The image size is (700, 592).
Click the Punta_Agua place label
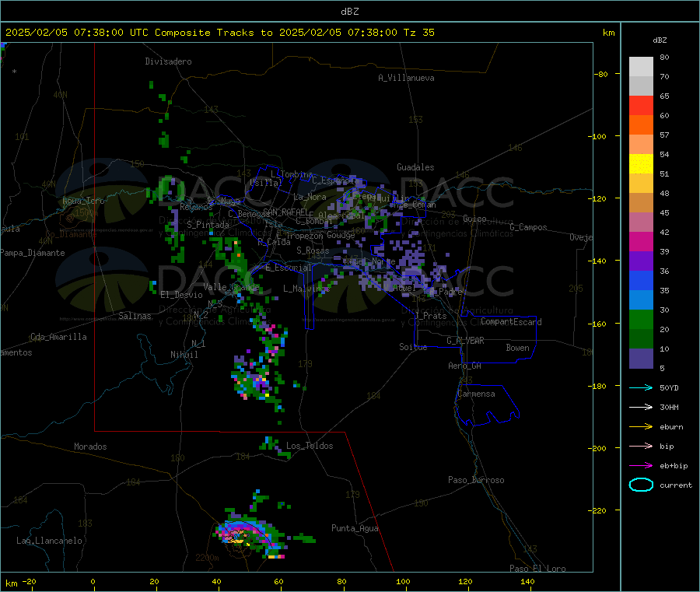click(x=355, y=528)
